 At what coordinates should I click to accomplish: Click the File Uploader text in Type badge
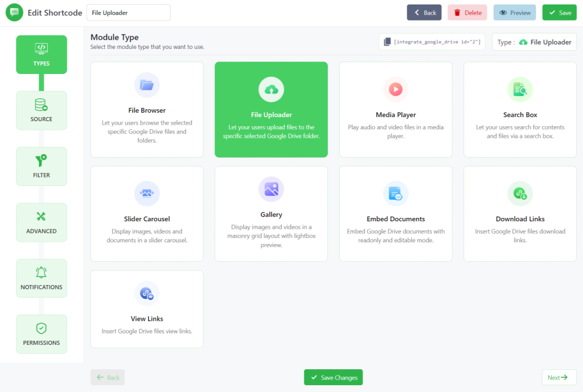551,42
